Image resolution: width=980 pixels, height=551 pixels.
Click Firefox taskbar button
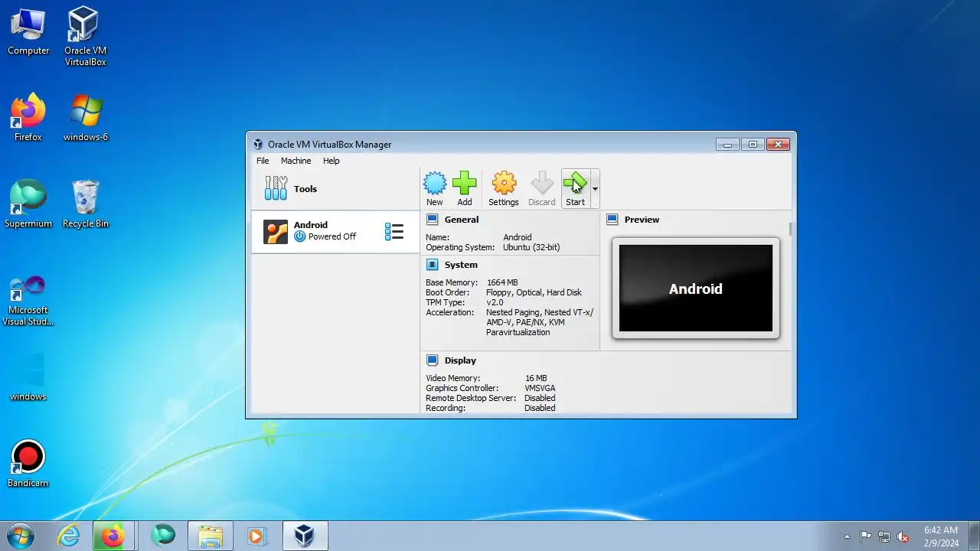[x=113, y=536]
